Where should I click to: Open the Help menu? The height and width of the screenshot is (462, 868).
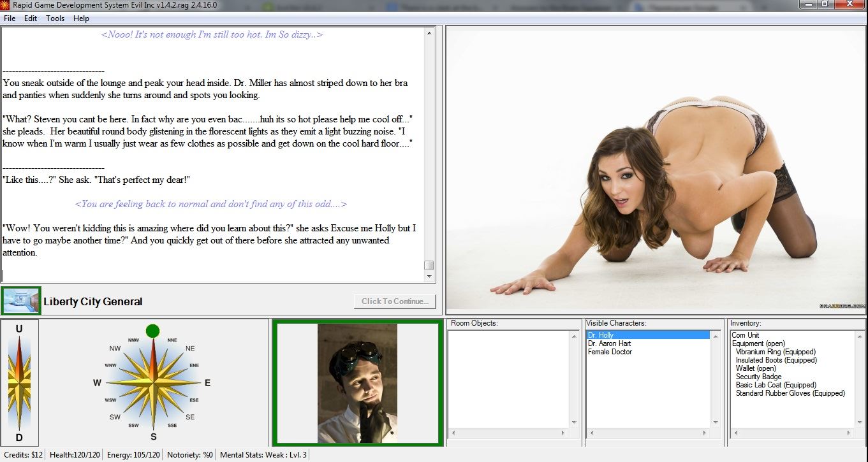pos(81,18)
